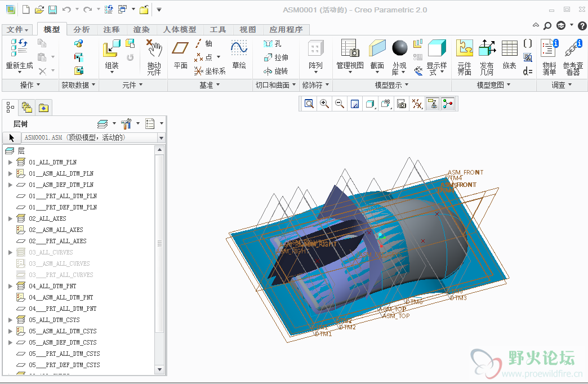
Task: Click the Undo arrow in quick access toolbar
Action: (66, 10)
